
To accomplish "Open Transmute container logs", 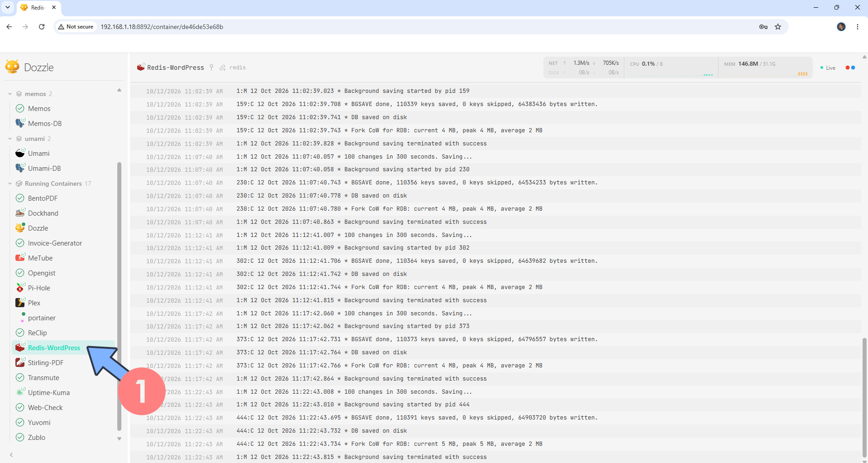I will 43,378.
